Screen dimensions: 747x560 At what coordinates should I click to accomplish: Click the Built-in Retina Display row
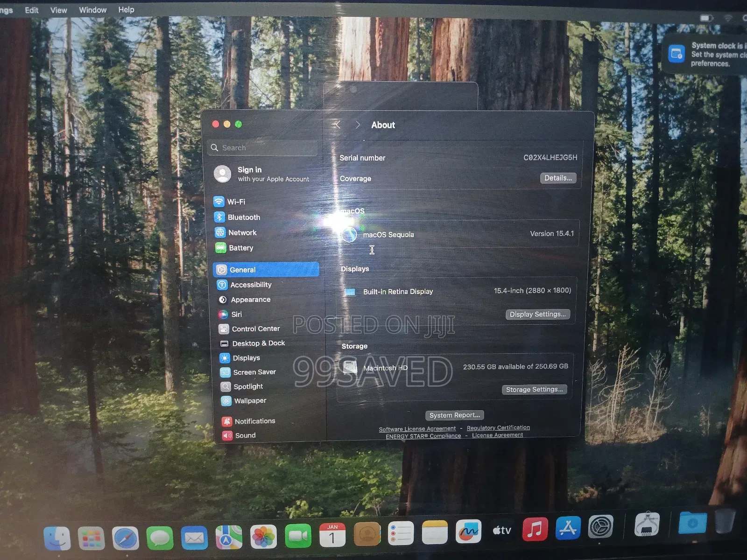click(x=458, y=291)
